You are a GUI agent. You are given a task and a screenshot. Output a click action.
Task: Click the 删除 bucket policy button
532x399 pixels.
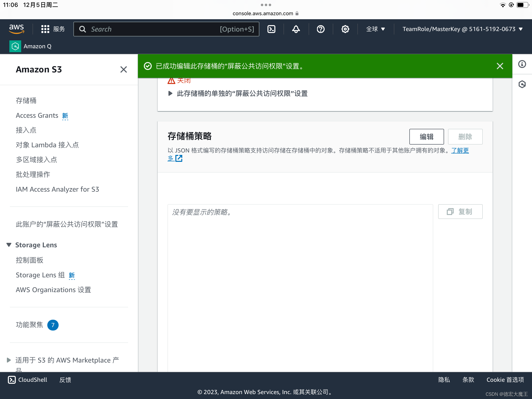(x=465, y=137)
